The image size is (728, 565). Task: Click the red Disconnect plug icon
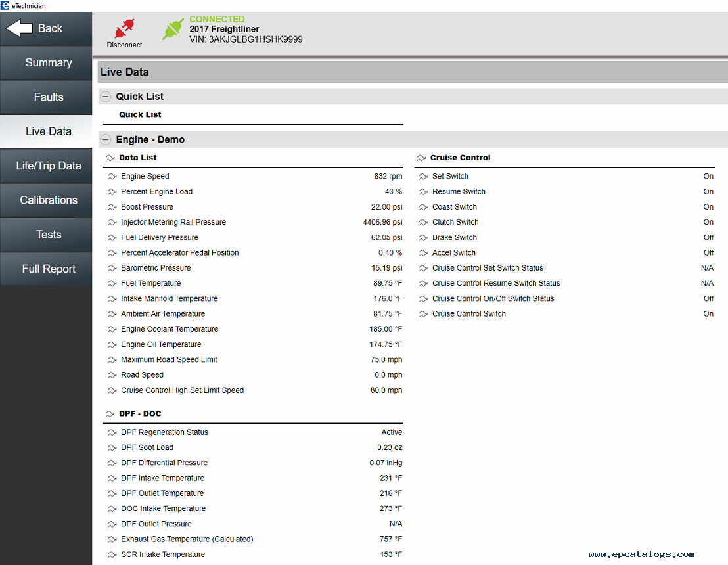[x=124, y=29]
